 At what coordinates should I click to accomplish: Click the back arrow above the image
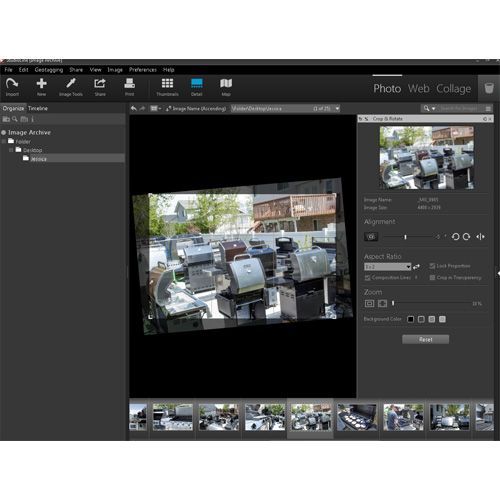tap(134, 108)
